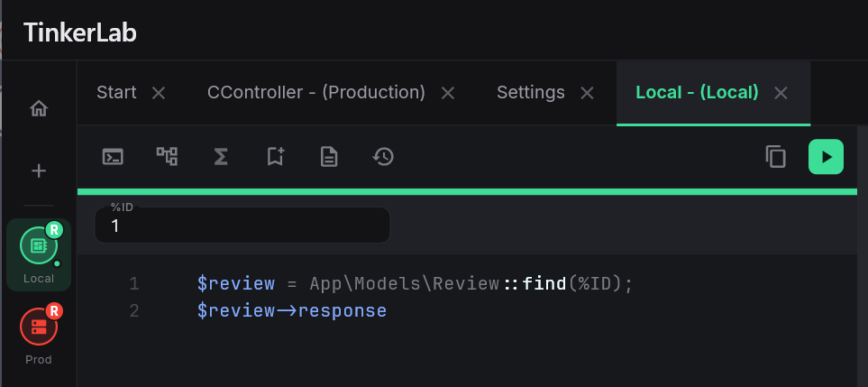This screenshot has height=387, width=868.
Task: Add a bookmark snippet icon
Action: [x=275, y=157]
